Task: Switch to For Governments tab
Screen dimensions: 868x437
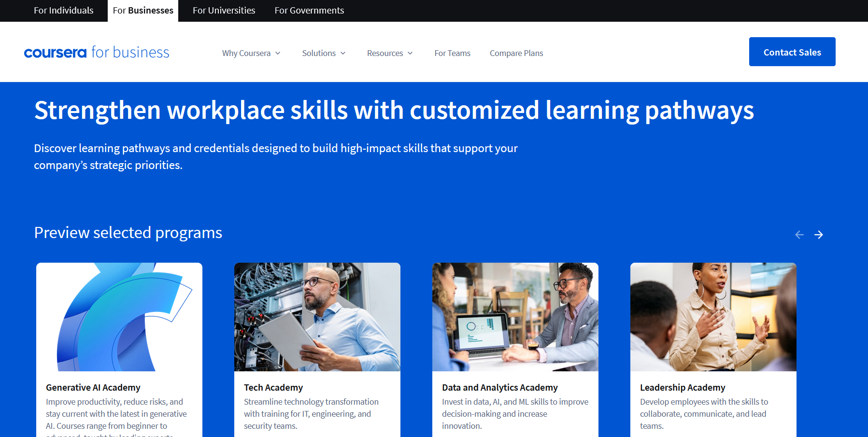Action: (310, 11)
